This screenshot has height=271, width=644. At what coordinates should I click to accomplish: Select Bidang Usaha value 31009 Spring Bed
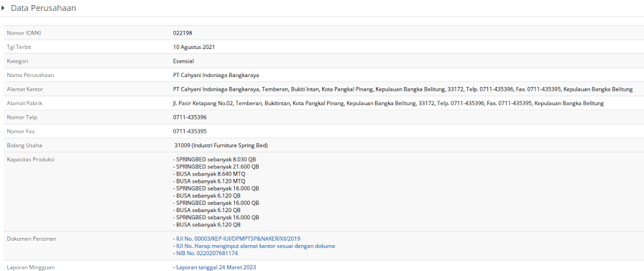click(x=221, y=145)
